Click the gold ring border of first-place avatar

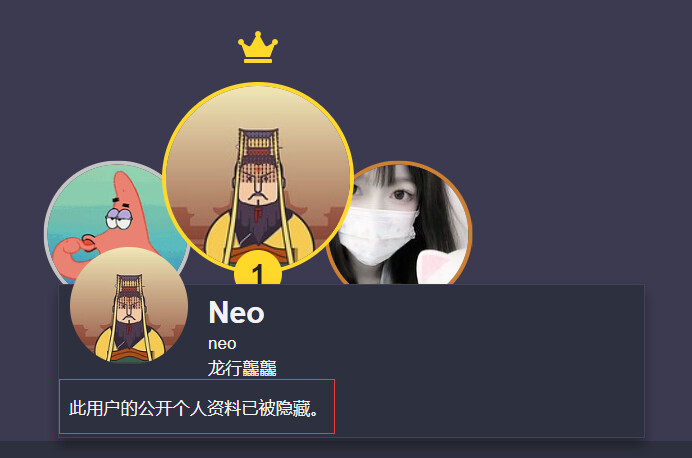coord(258,83)
